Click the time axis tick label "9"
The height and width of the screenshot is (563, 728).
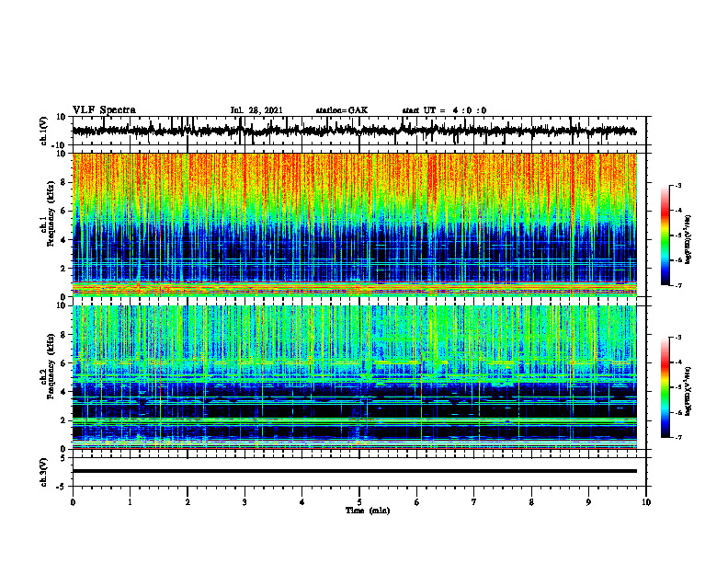coord(588,502)
